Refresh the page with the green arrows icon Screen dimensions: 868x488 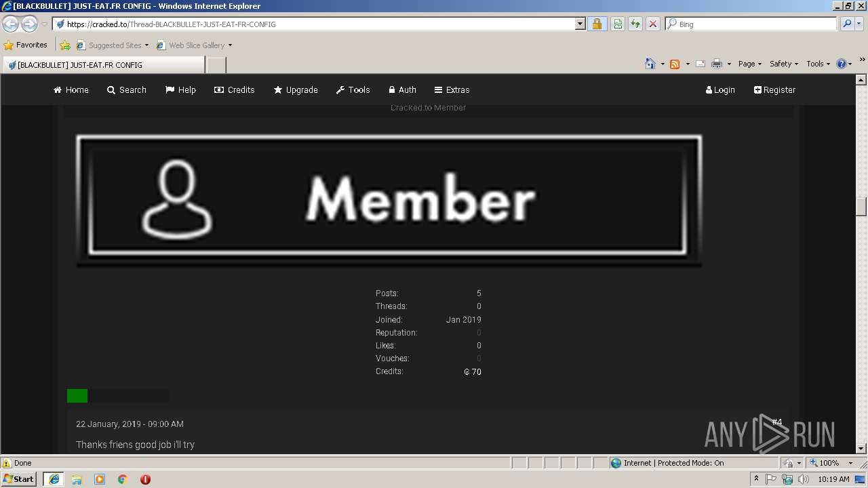[x=635, y=24]
